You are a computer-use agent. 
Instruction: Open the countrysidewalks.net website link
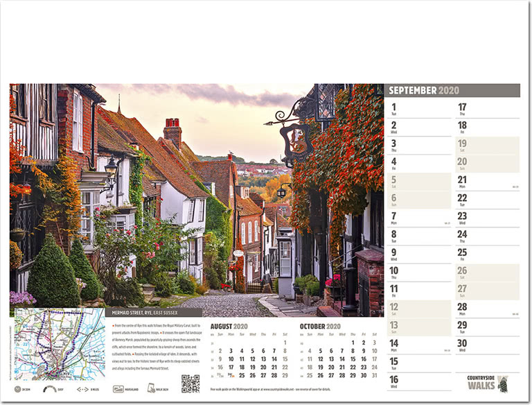pyautogui.click(x=279, y=389)
